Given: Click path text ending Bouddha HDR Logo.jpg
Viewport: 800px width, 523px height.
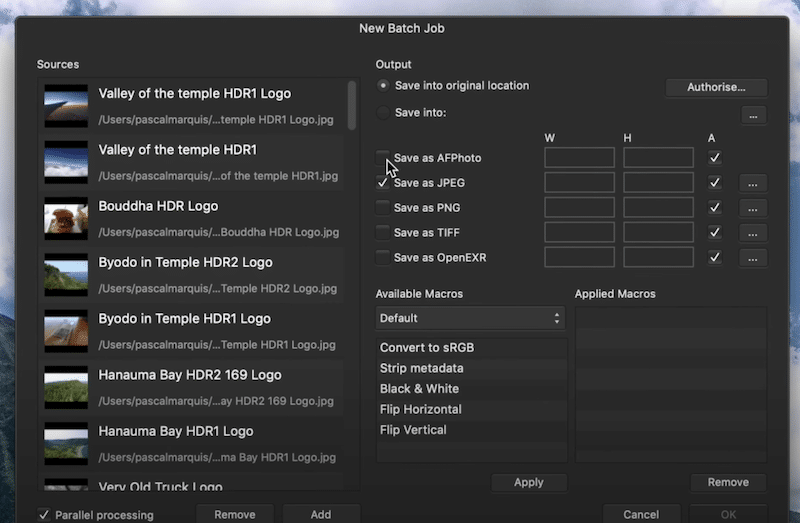Looking at the screenshot, I should click(218, 232).
